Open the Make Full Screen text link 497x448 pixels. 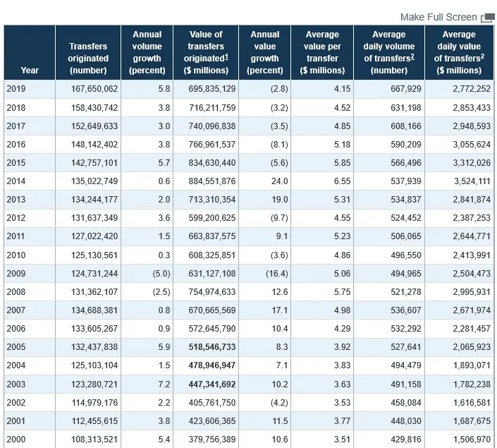(438, 17)
